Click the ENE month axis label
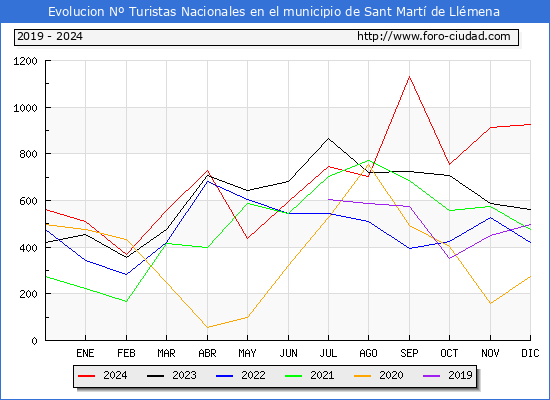550x400 pixels. click(85, 353)
